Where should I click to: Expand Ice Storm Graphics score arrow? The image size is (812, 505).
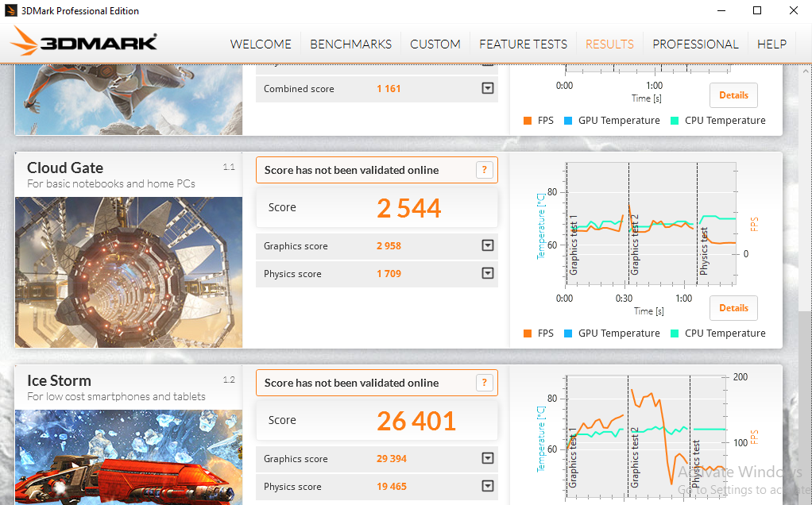487,458
